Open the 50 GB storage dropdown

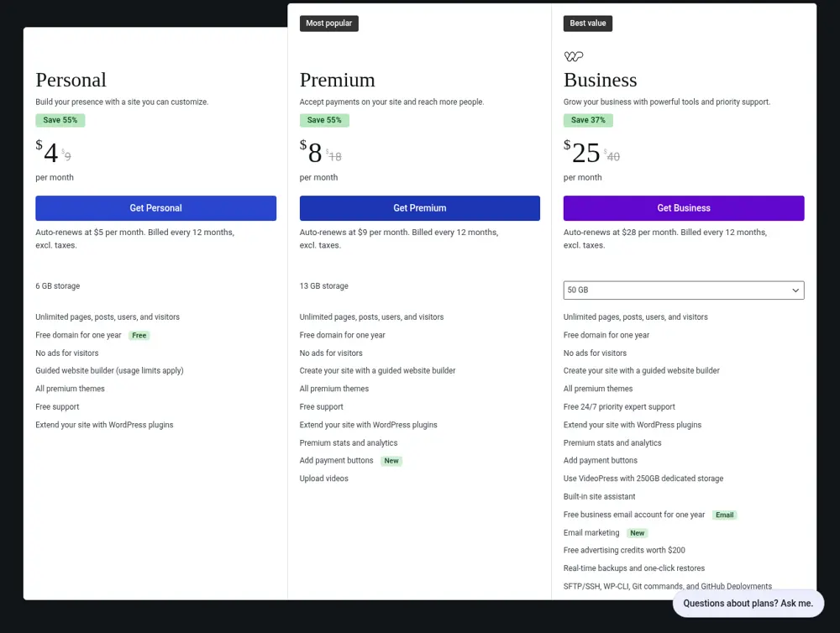coord(684,290)
